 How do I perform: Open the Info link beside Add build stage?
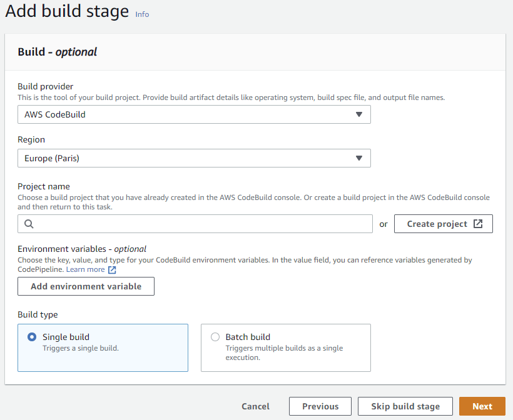(142, 14)
